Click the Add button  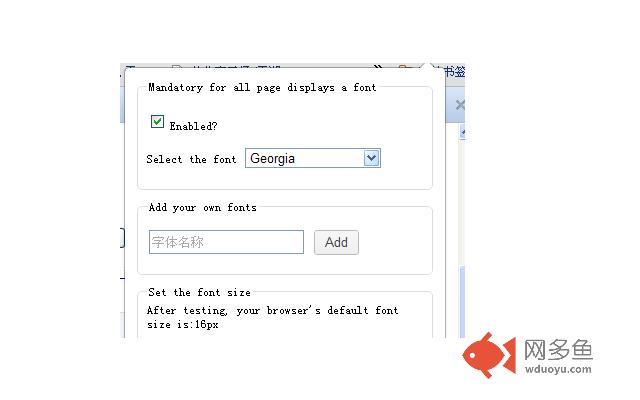336,242
